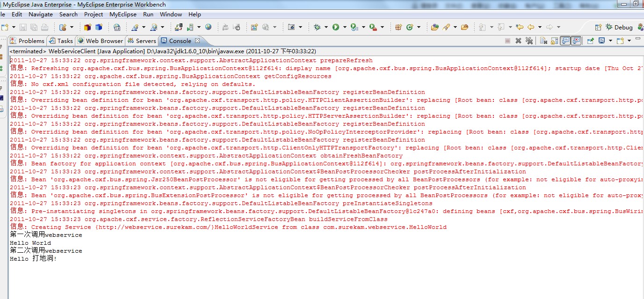
Task: Open the Edit menu
Action: pyautogui.click(x=17, y=14)
